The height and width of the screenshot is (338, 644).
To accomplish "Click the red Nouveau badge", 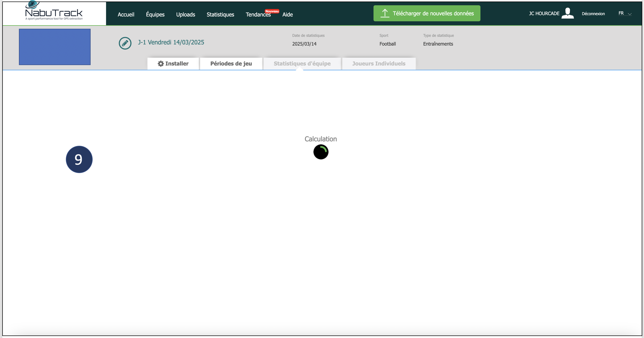I will coord(272,11).
